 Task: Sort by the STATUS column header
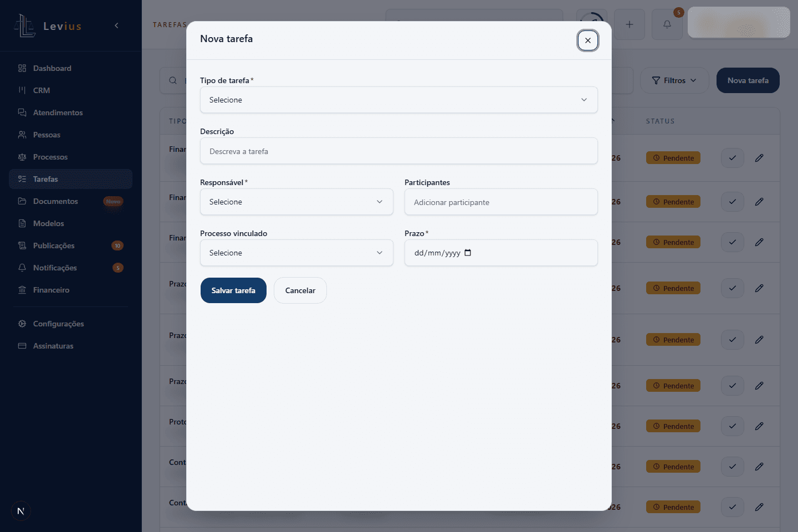point(660,121)
